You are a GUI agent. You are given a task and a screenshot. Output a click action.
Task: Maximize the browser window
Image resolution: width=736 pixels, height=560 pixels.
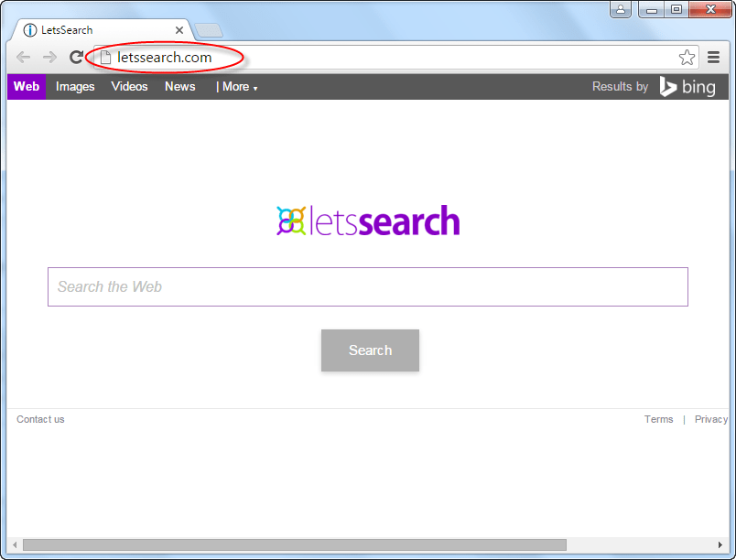(676, 9)
